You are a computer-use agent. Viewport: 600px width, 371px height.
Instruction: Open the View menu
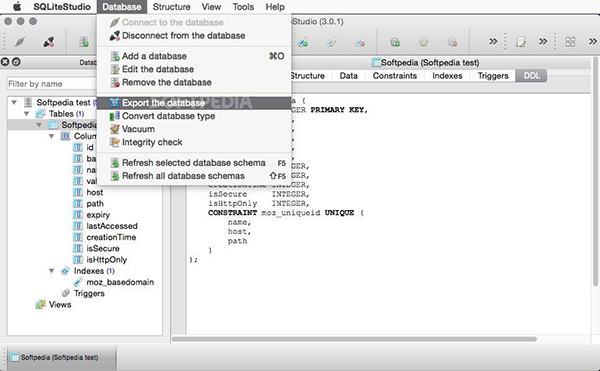coord(211,7)
